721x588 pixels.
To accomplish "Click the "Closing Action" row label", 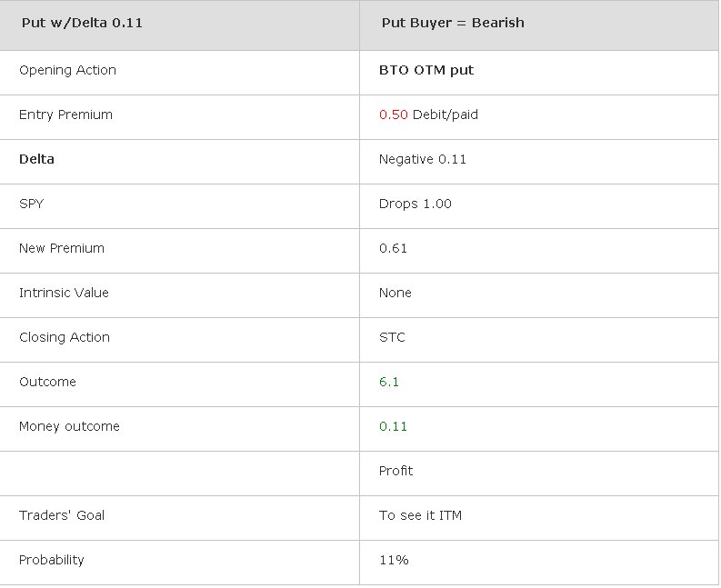I will [x=65, y=337].
